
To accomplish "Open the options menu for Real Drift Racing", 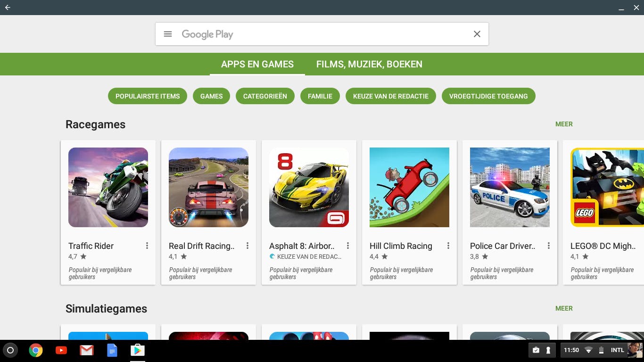I will (x=248, y=246).
